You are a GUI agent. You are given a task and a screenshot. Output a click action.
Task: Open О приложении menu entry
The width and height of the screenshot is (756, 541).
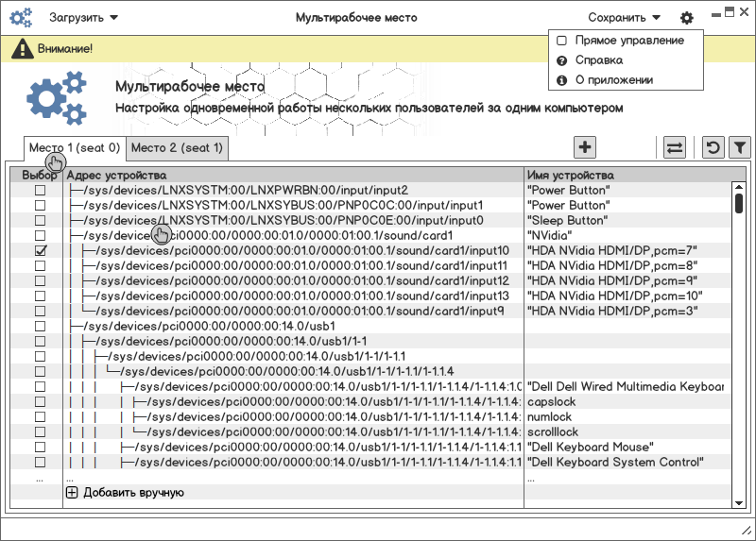614,80
